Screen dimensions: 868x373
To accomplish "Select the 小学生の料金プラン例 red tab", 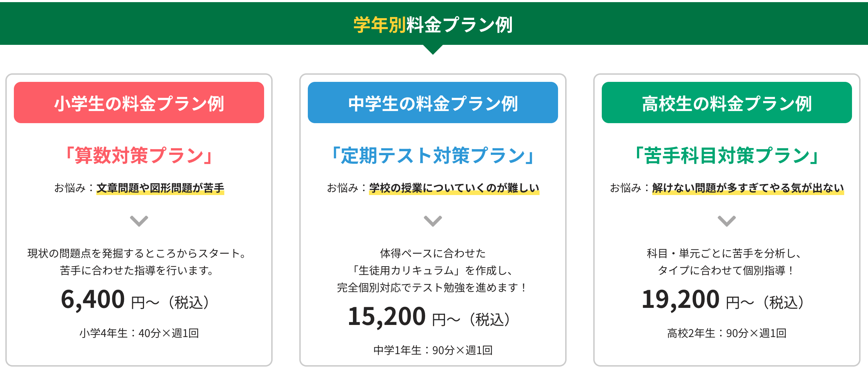I will [x=139, y=103].
